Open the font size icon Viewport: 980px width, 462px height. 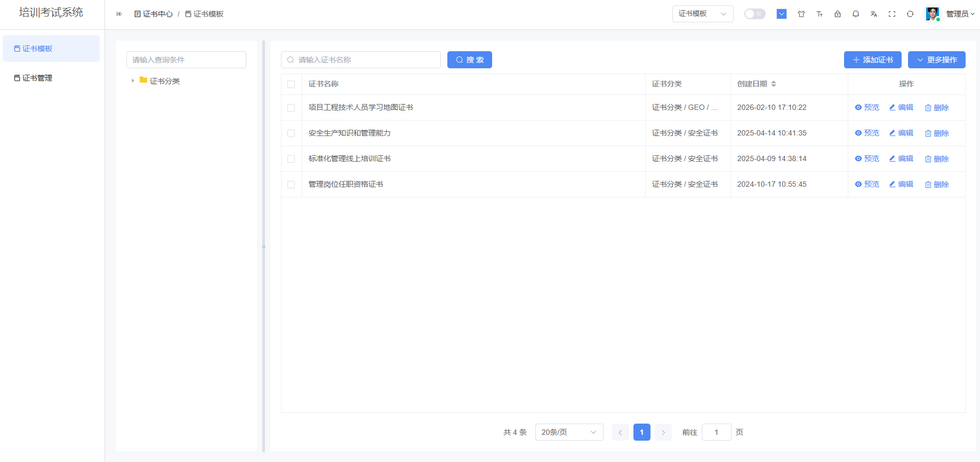(x=820, y=14)
